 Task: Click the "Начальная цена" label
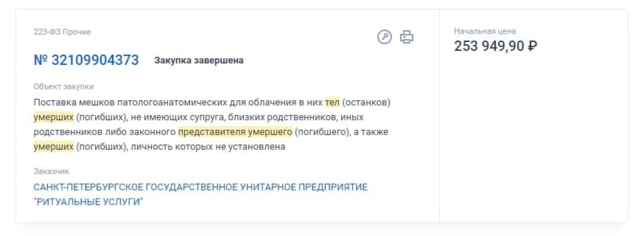coord(485,31)
